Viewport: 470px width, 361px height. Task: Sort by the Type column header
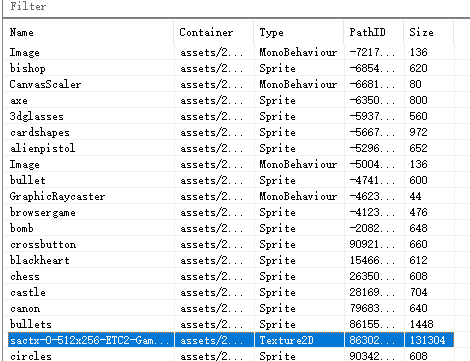[x=299, y=32]
